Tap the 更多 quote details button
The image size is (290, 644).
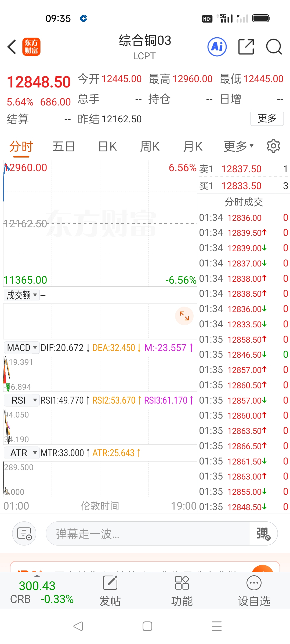pos(267,118)
